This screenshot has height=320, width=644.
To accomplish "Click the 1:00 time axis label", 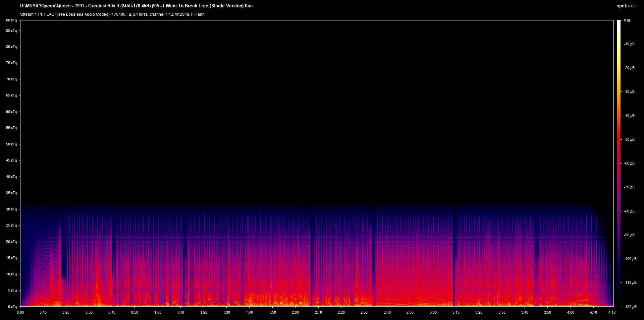I will click(x=158, y=312).
